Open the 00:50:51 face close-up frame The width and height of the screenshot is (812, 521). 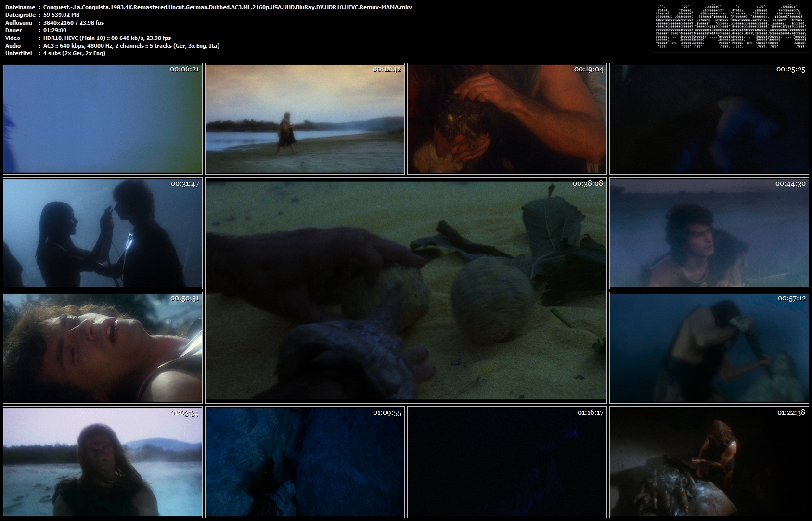coord(103,348)
